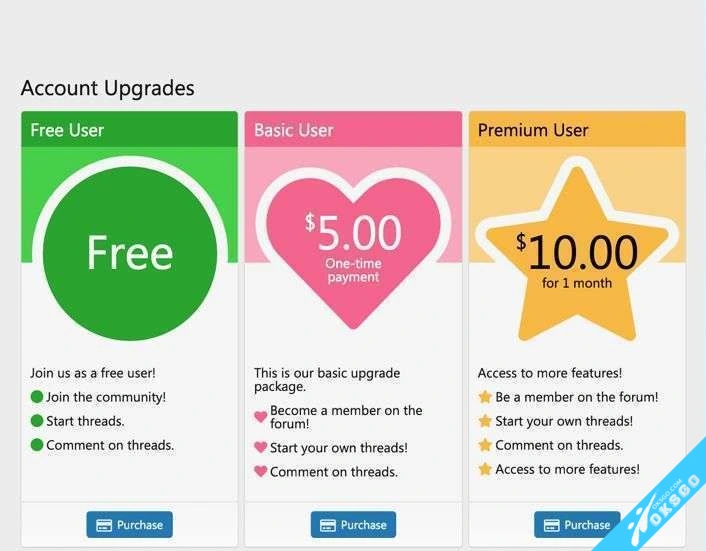Image resolution: width=706 pixels, height=551 pixels.
Task: Click 'This is our basic upgrade package.' text
Action: coord(326,379)
